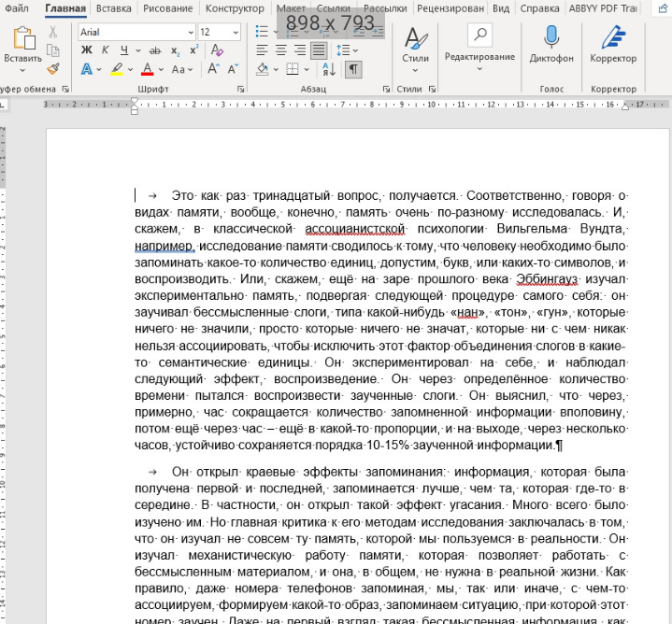This screenshot has height=624, width=672.
Task: Strike through text with the ab icon
Action: (155, 50)
